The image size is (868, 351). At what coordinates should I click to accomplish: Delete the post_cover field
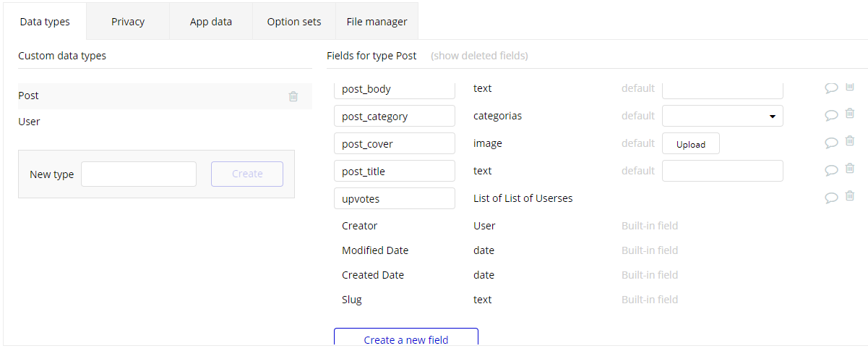pos(850,141)
